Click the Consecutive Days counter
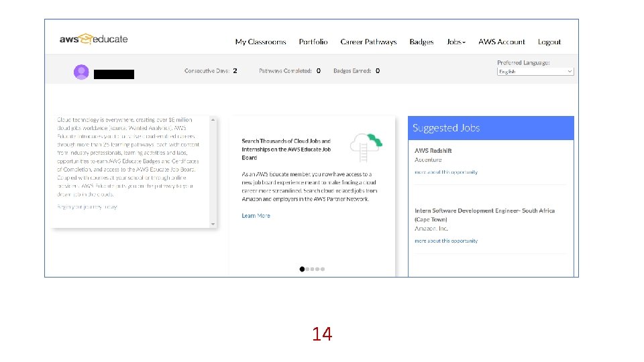 (211, 71)
